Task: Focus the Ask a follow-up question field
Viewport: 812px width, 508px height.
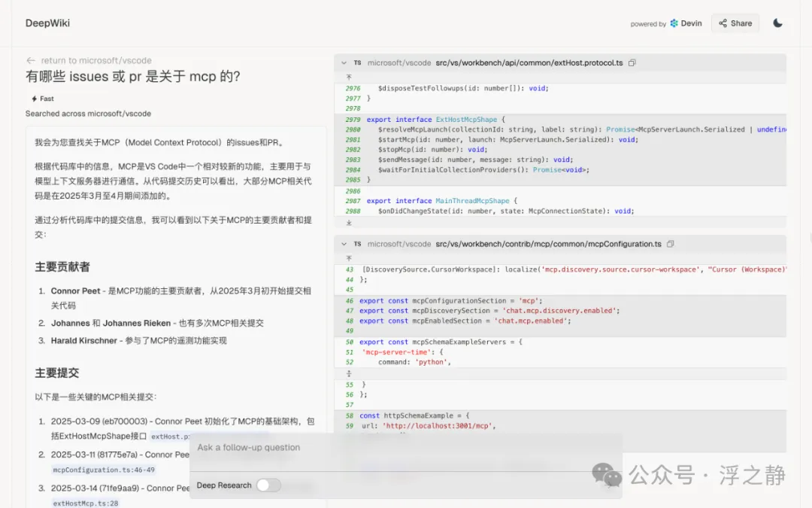Action: [x=405, y=447]
